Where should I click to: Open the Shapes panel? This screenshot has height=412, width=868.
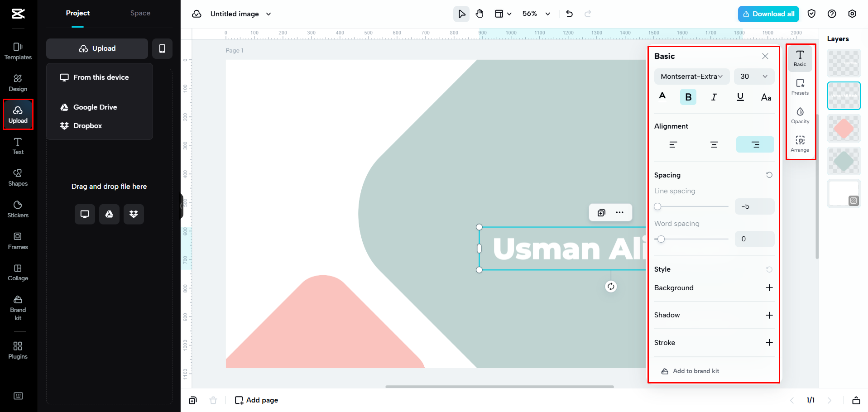pyautogui.click(x=18, y=177)
